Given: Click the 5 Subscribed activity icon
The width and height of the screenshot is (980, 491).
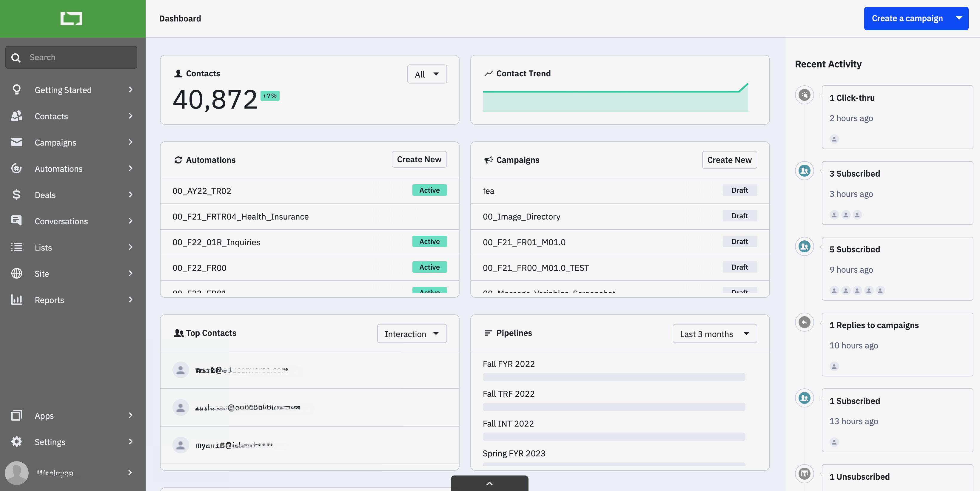Looking at the screenshot, I should 804,246.
